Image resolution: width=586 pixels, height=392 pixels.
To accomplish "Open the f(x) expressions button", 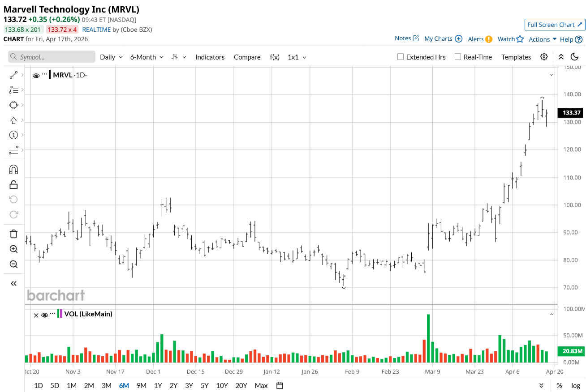I will pos(275,57).
